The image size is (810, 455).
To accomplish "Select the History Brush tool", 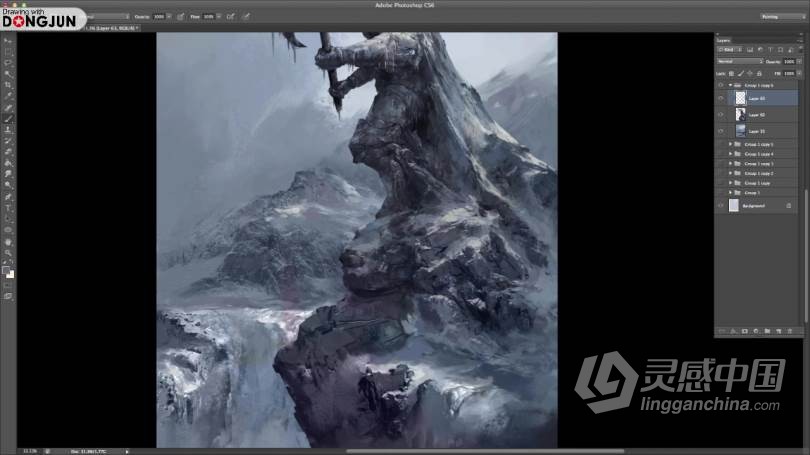I will coord(8,141).
